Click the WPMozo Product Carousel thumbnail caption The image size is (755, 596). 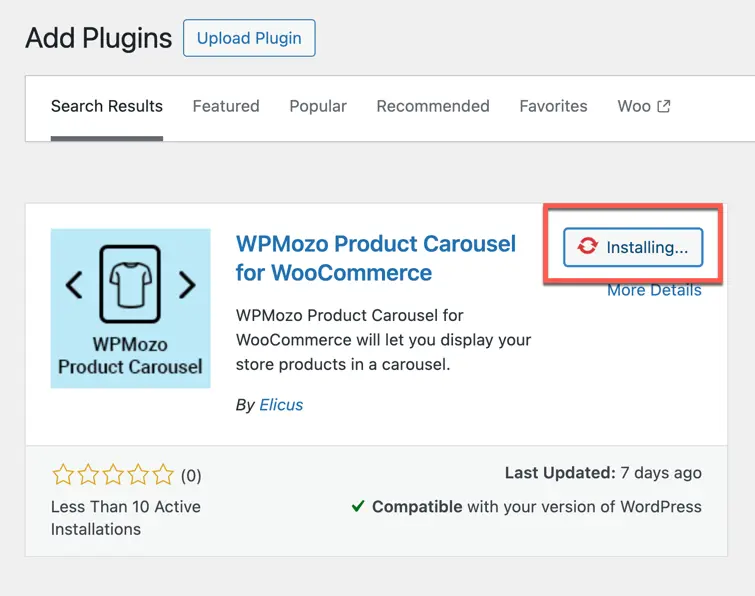pyautogui.click(x=131, y=356)
